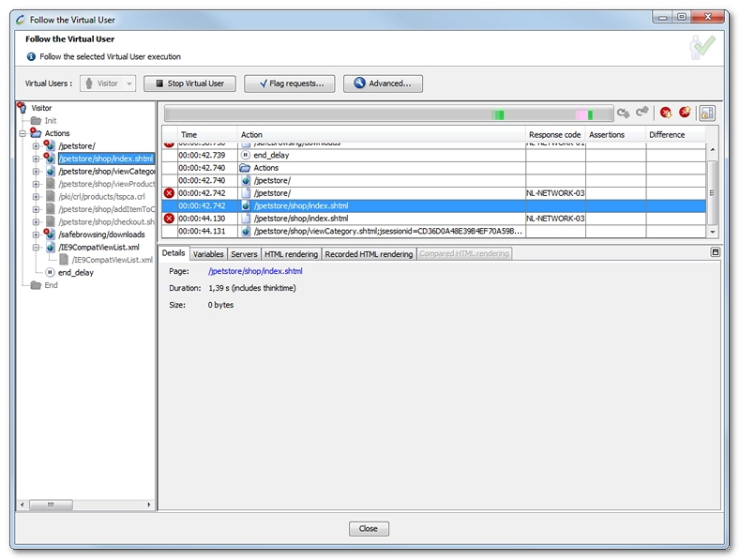
Task: Click the end_delay pause icon in tree
Action: click(x=49, y=272)
